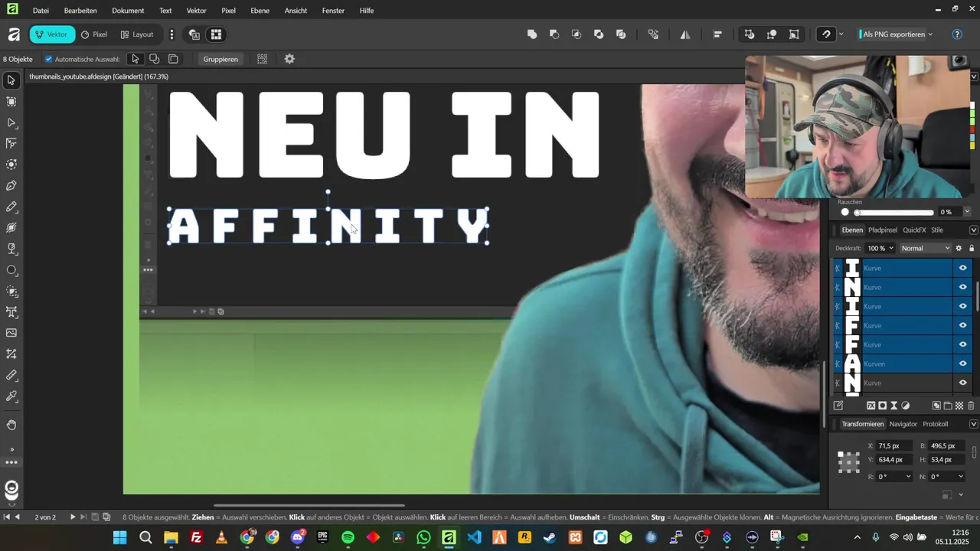Toggle the magnet snapping icon

point(826,34)
